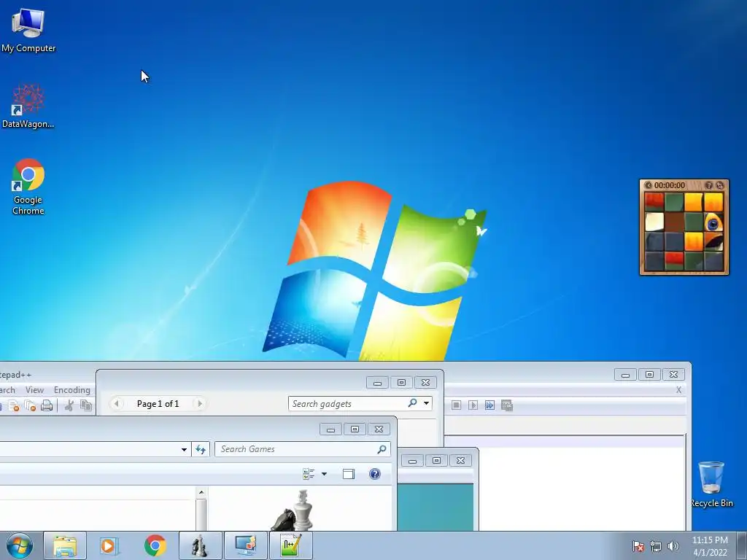Image resolution: width=747 pixels, height=560 pixels.
Task: Go to previous page in Gadgets window
Action: (x=116, y=404)
